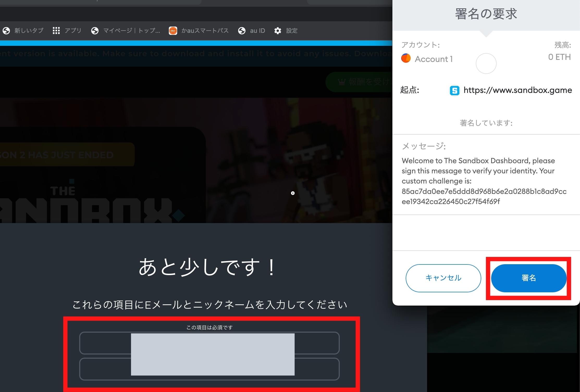Click the first required input field
Viewport: 580px width, 392px height.
click(209, 343)
